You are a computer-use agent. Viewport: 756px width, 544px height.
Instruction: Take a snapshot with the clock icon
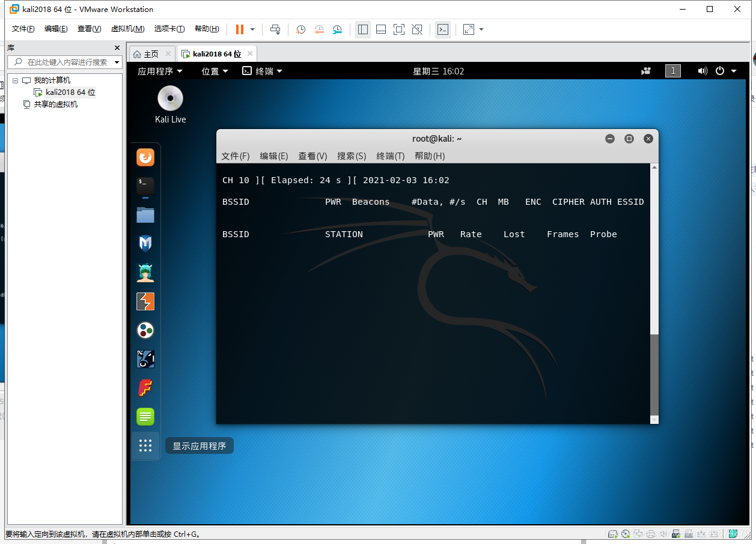pos(301,29)
